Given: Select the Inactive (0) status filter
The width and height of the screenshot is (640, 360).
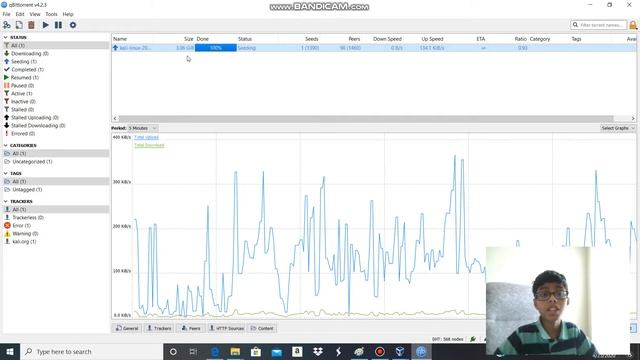Looking at the screenshot, I should pos(23,102).
